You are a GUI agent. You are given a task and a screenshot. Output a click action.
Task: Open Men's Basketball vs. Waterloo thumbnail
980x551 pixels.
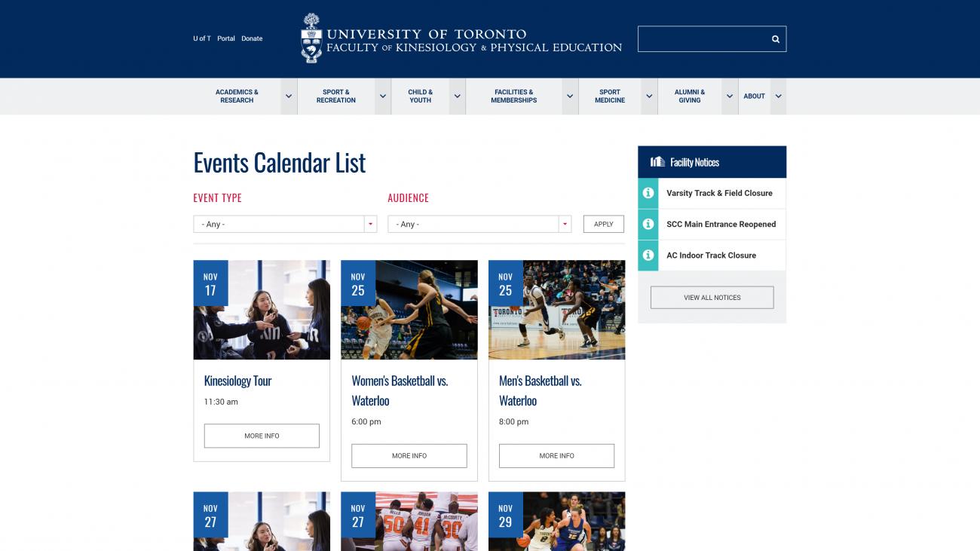pyautogui.click(x=557, y=310)
